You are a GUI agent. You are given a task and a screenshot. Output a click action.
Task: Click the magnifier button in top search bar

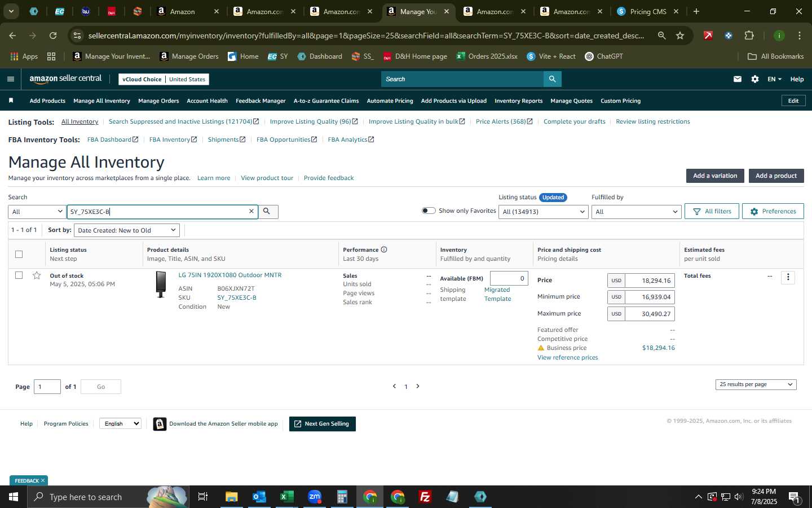[x=553, y=79]
